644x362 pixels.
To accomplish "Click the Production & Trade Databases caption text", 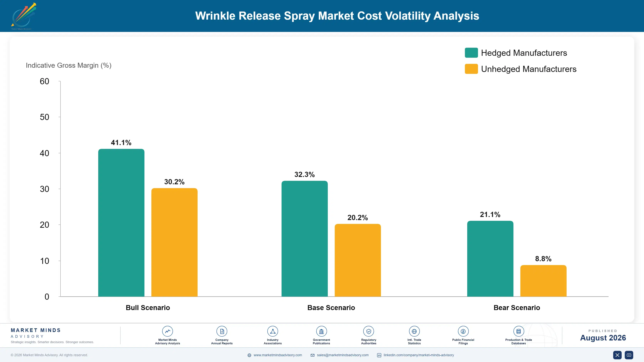I will click(519, 342).
